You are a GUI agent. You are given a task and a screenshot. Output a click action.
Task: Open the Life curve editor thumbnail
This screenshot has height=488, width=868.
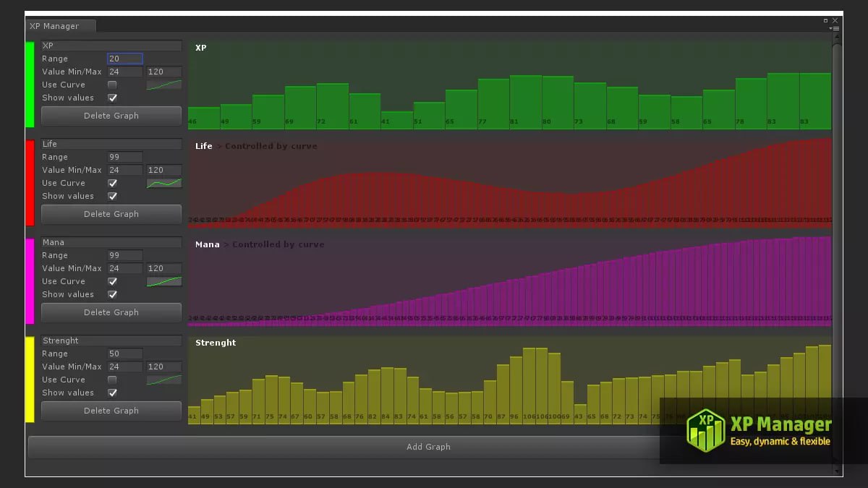click(x=164, y=183)
